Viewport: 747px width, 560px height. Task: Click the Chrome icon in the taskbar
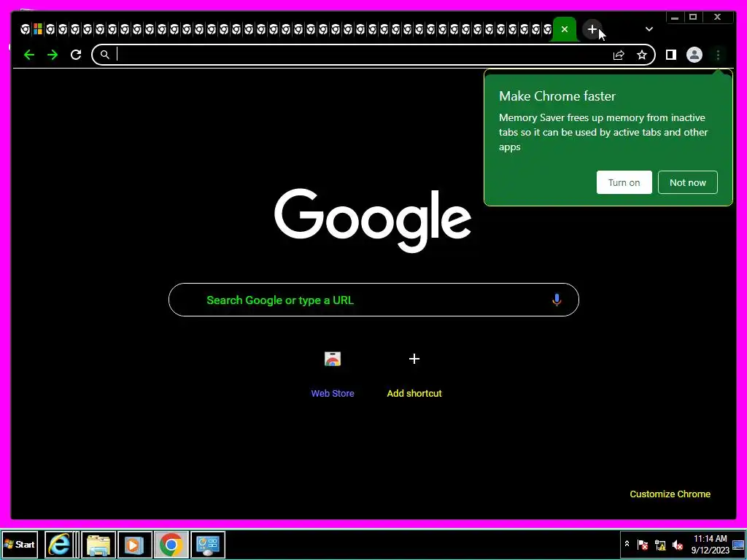pyautogui.click(x=171, y=544)
